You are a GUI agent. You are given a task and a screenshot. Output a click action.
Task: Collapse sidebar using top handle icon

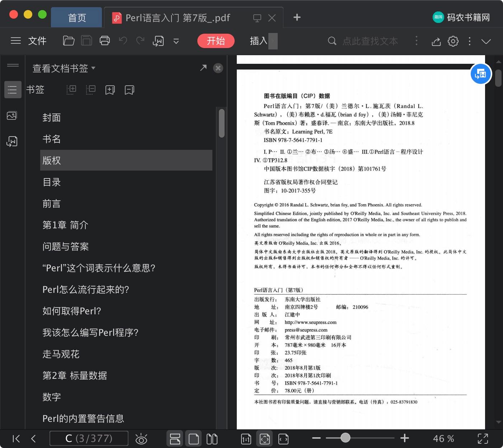point(13,65)
